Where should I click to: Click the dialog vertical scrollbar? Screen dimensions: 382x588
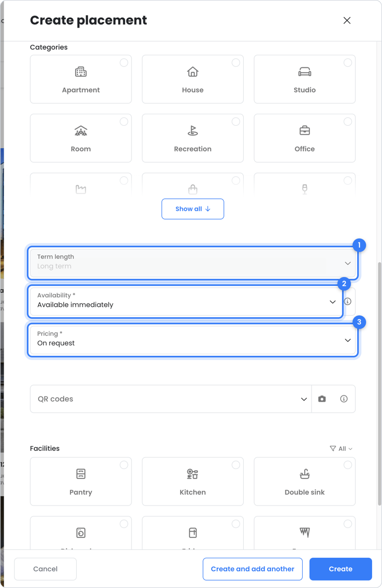pos(379,382)
